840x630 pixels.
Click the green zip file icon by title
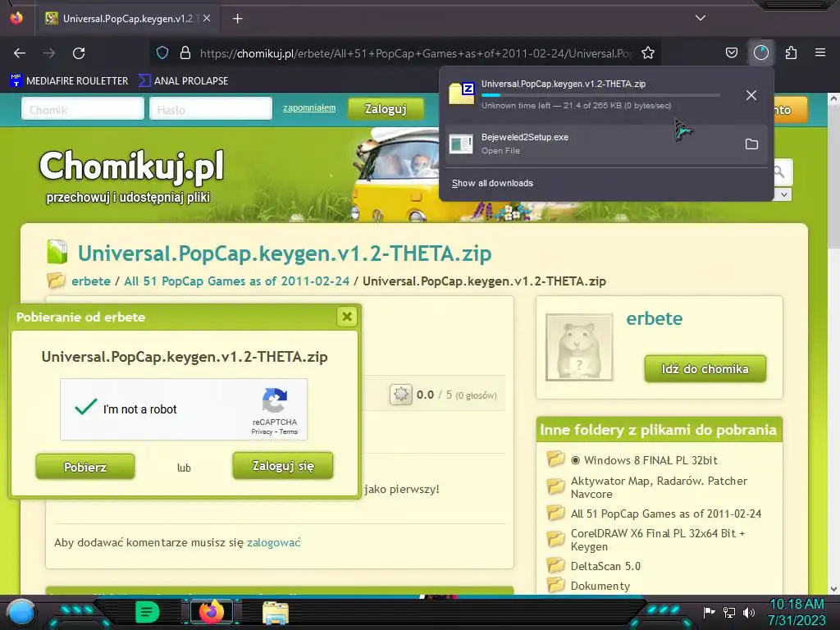(57, 252)
